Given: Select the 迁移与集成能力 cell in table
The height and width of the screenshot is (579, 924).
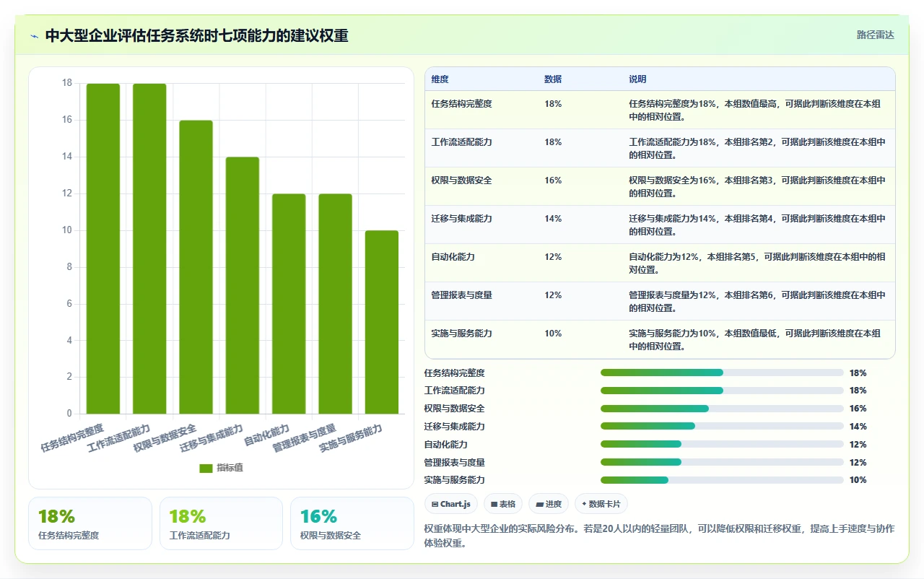Looking at the screenshot, I should click(x=461, y=219).
